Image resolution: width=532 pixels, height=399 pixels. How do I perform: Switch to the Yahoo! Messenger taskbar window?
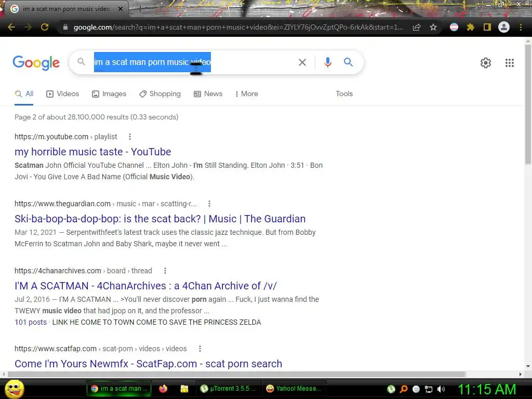point(294,389)
